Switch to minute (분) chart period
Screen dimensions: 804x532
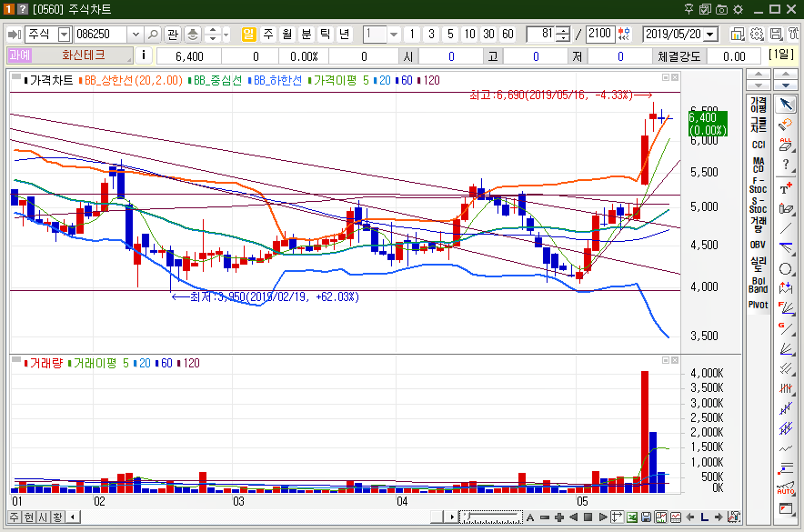(x=306, y=35)
